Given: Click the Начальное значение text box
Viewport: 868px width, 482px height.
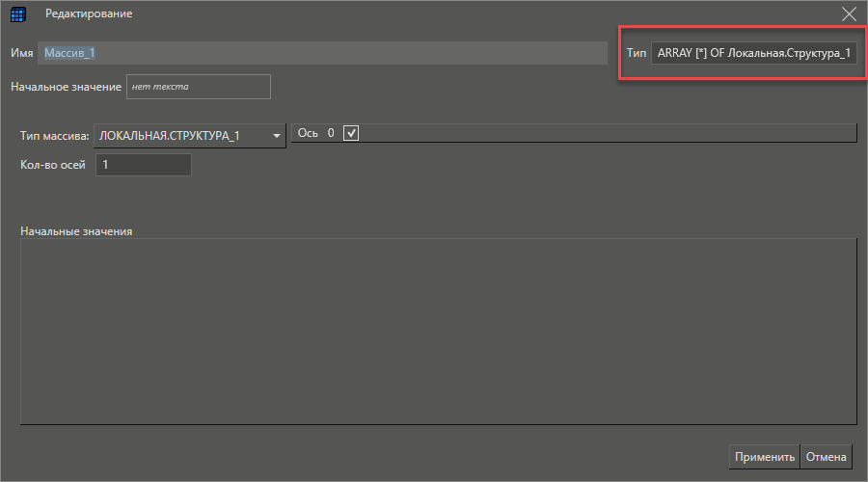Looking at the screenshot, I should (199, 87).
